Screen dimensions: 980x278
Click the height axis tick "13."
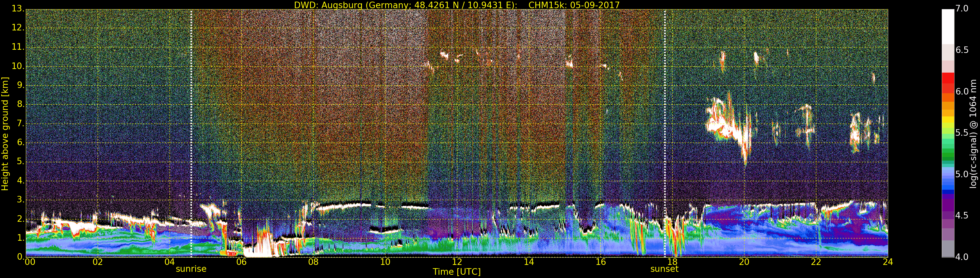[x=18, y=9]
